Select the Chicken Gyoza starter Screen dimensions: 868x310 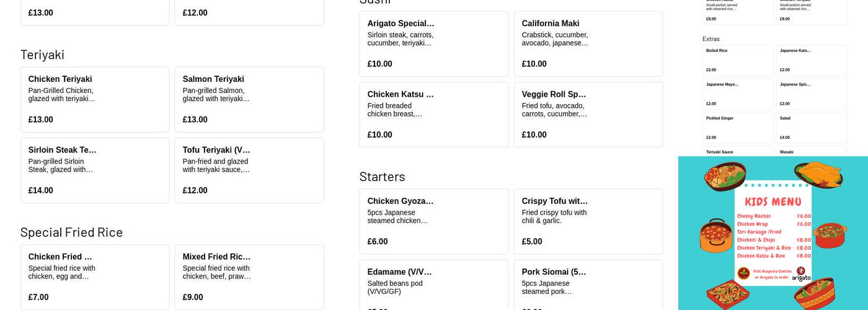pyautogui.click(x=434, y=221)
